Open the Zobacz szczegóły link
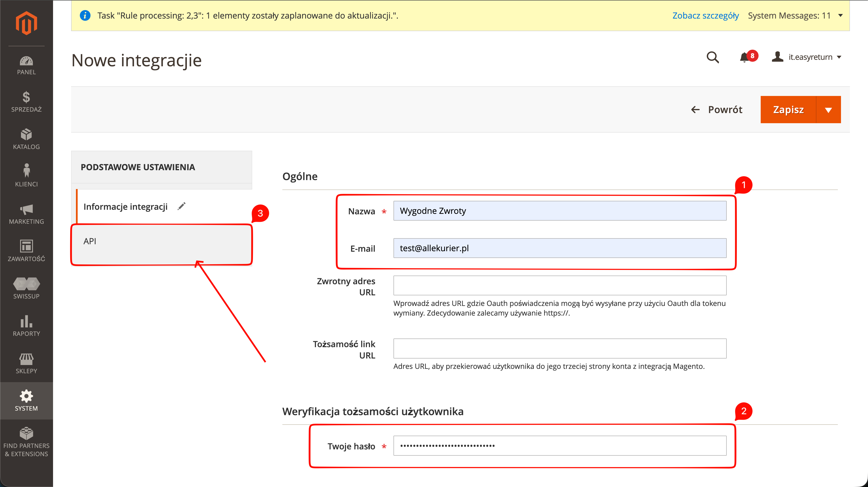 [x=705, y=15]
